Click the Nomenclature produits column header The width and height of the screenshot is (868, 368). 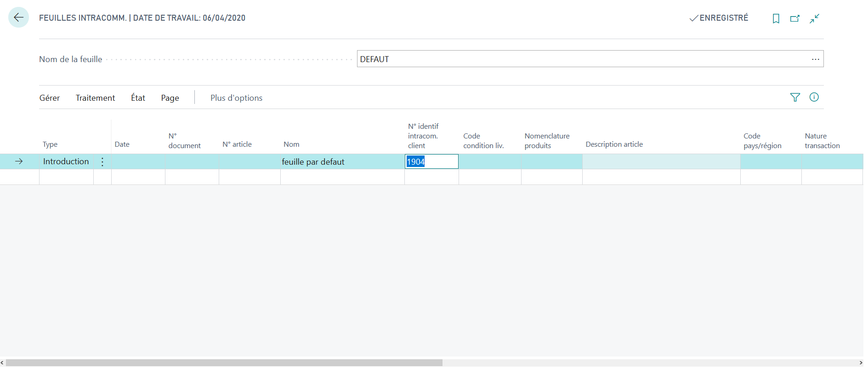(547, 141)
